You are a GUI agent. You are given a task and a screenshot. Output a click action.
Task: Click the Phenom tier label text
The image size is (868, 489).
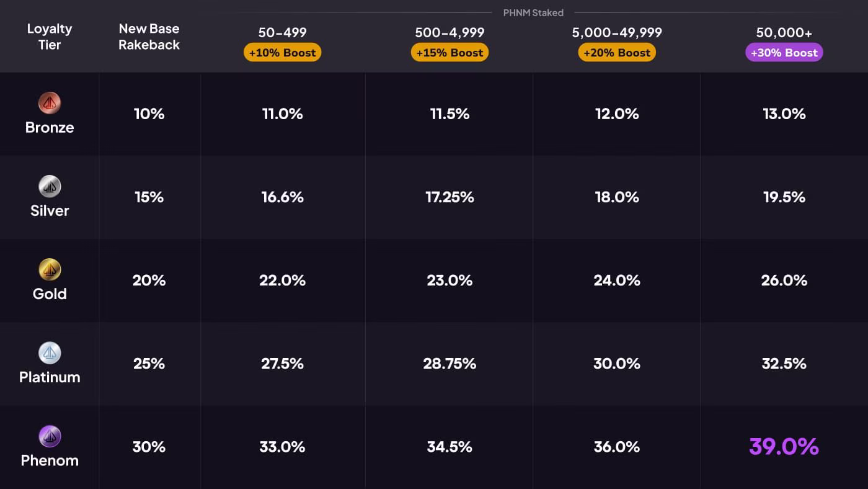[50, 460]
